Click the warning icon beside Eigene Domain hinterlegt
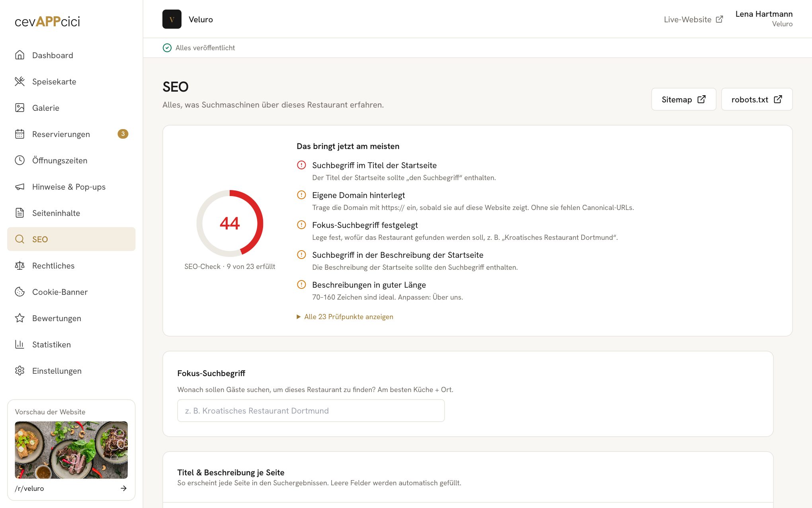This screenshot has height=508, width=812. coord(302,195)
